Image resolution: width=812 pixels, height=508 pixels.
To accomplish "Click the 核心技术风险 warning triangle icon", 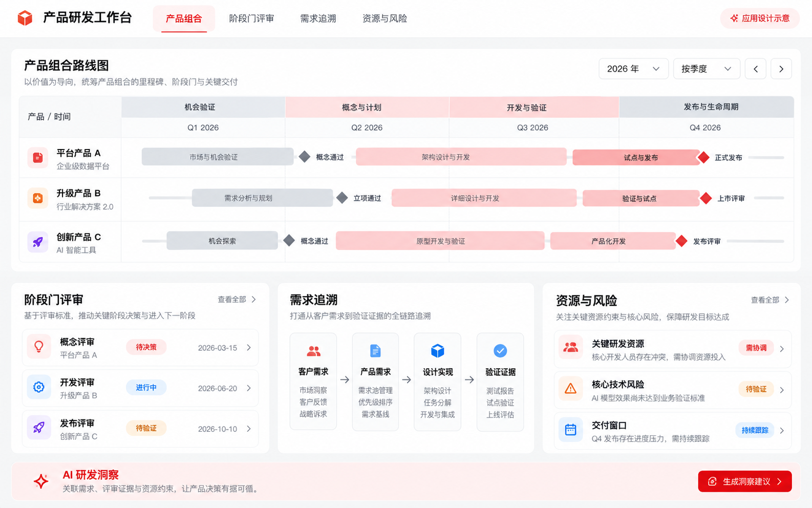I will (570, 389).
